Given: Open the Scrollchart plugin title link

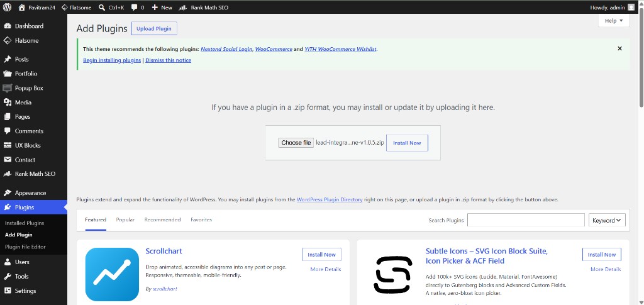Looking at the screenshot, I should pos(164,251).
